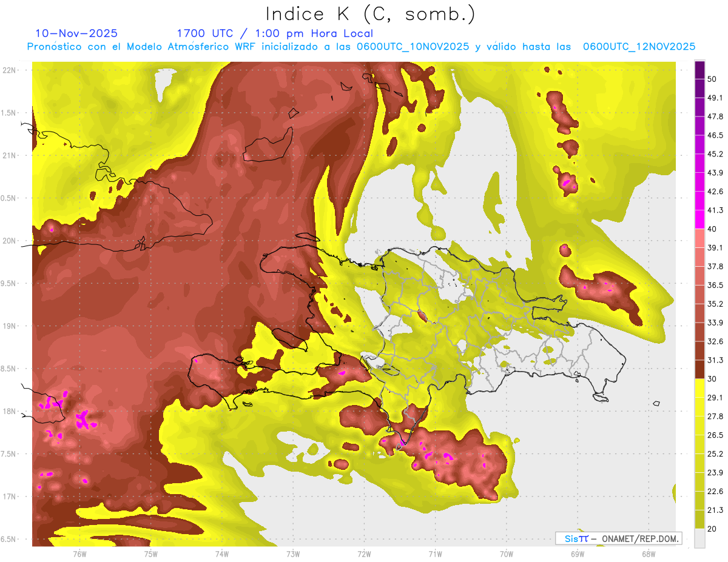Click the colorbar value "26.5"
The image size is (728, 562).
point(715,435)
